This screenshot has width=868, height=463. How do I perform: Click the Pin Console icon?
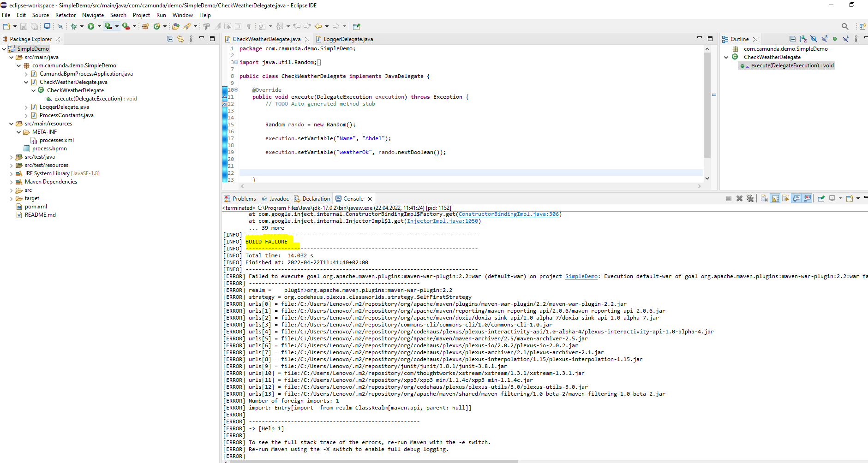(x=821, y=198)
